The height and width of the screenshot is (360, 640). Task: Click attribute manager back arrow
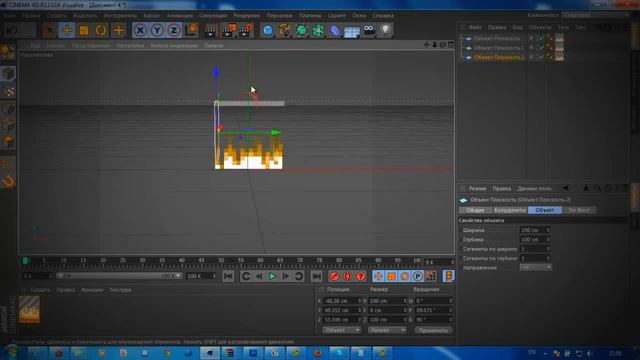click(x=565, y=188)
